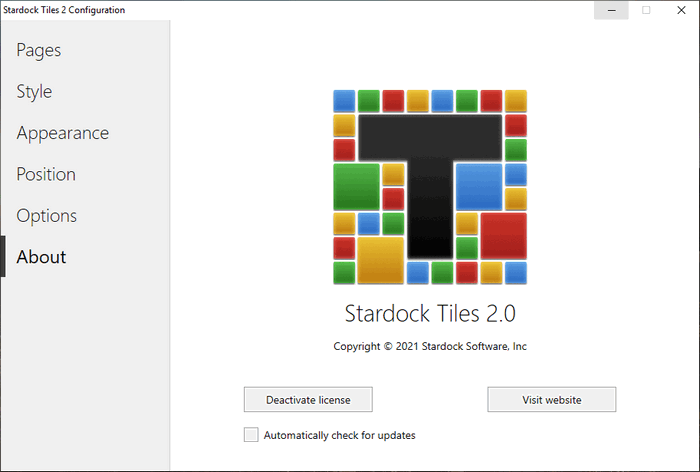
Task: Click the Stardock Tiles 2.0 heading
Action: [430, 313]
